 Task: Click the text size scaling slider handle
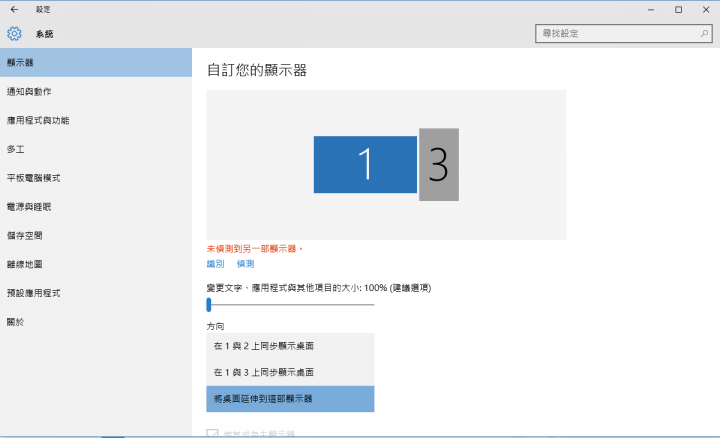click(209, 304)
